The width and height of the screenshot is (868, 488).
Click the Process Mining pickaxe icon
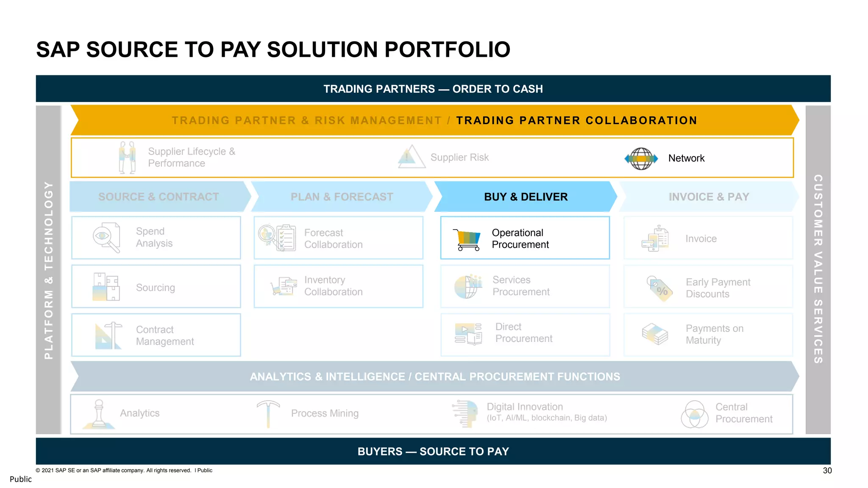pos(268,414)
